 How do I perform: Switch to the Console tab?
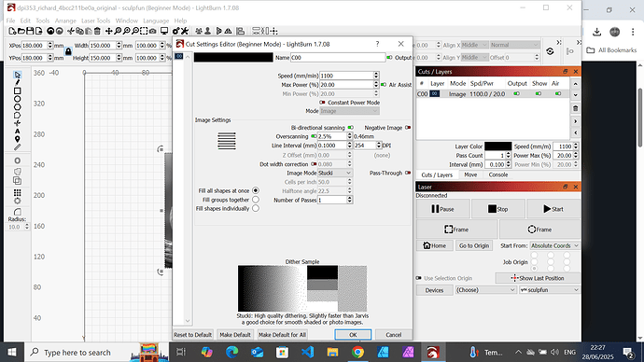click(497, 174)
